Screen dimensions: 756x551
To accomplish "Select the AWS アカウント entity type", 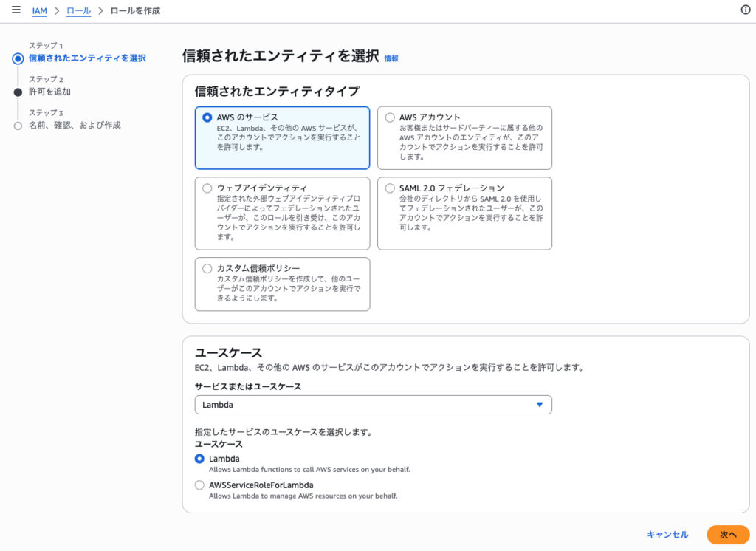I will [390, 117].
